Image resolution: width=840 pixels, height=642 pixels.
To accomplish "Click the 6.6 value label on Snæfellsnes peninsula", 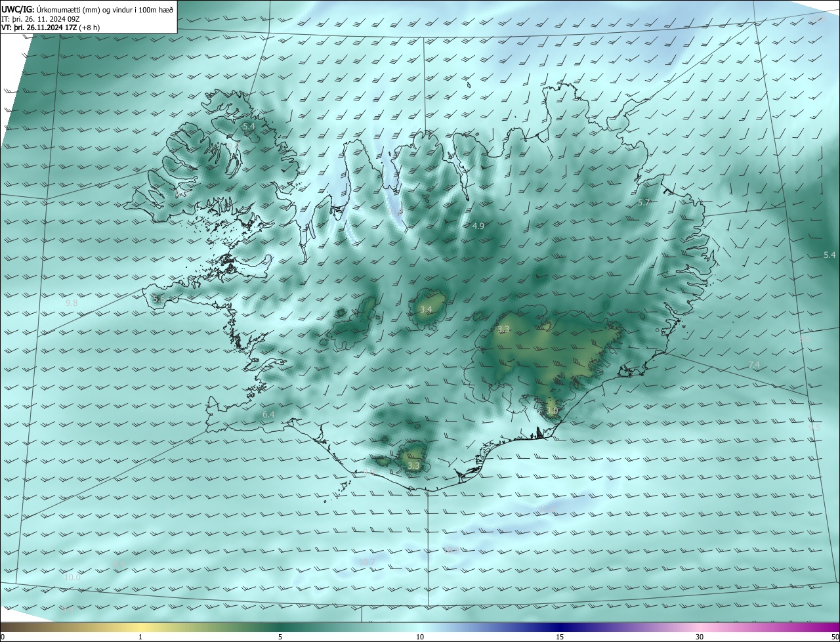I will tap(159, 299).
